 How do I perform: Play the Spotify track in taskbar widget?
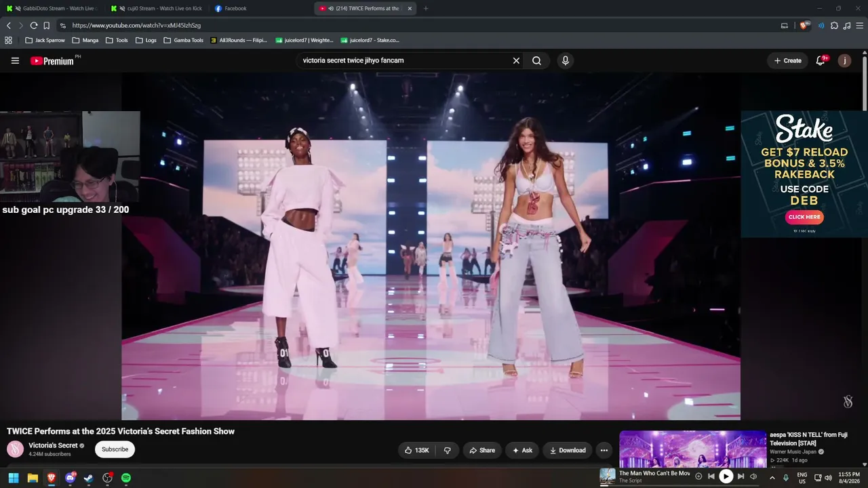coord(726,476)
